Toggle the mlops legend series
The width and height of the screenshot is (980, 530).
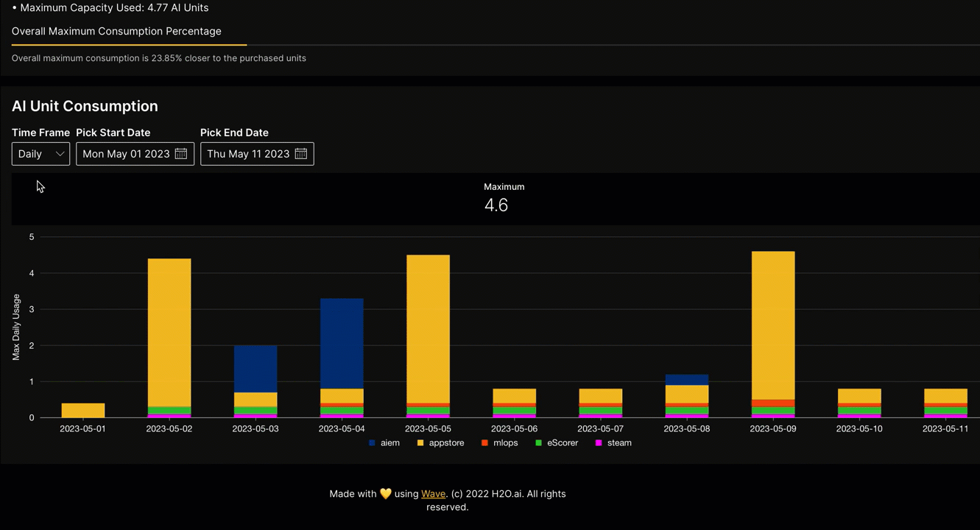tap(499, 443)
